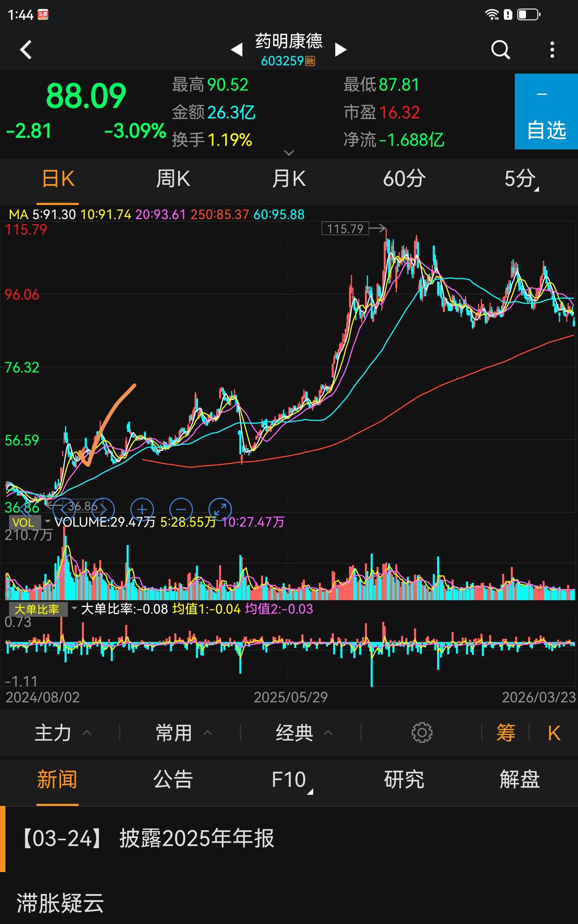Open the 新闻 tab

[x=57, y=780]
